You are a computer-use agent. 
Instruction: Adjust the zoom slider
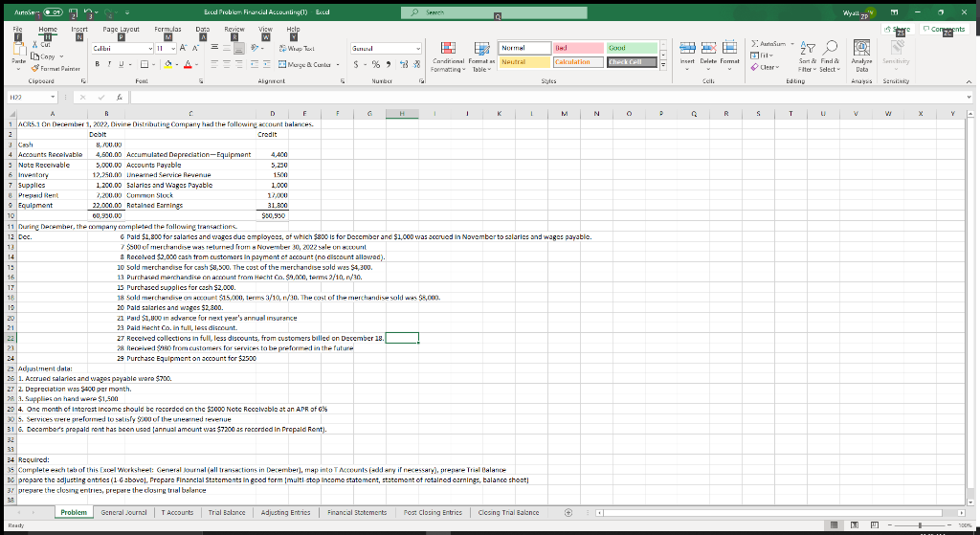tap(920, 525)
